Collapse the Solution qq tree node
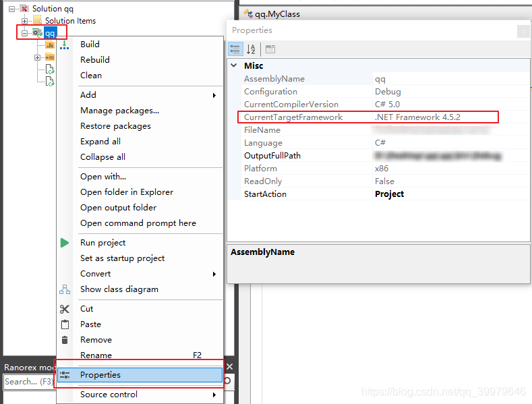 (x=11, y=9)
